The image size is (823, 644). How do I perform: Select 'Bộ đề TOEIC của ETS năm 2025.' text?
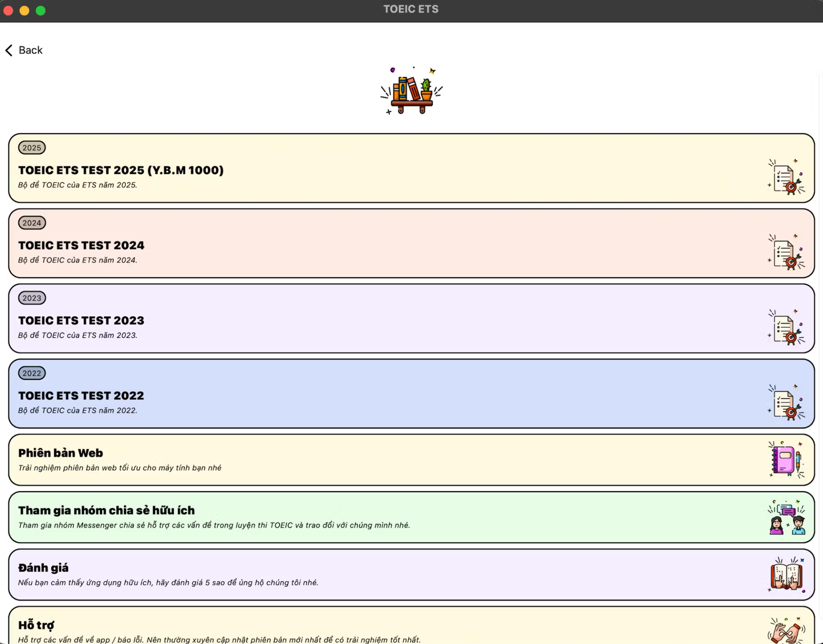(x=78, y=185)
